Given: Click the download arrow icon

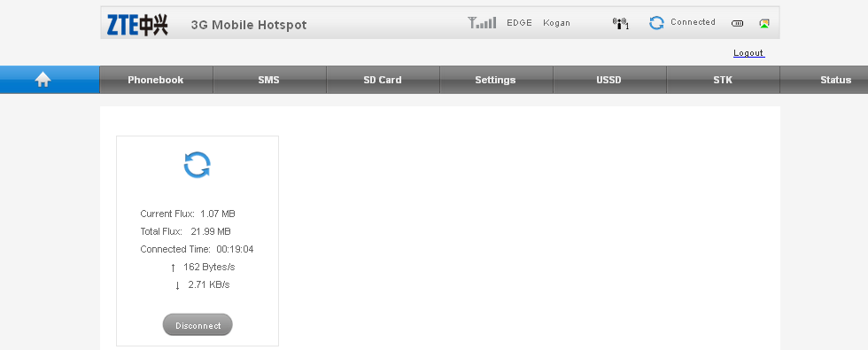Looking at the screenshot, I should click(177, 285).
